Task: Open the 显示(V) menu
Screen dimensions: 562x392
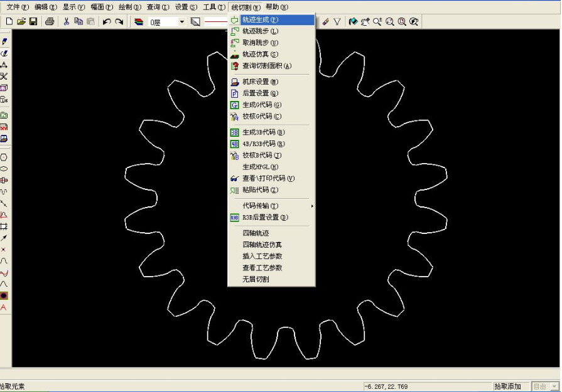Action: 73,7
